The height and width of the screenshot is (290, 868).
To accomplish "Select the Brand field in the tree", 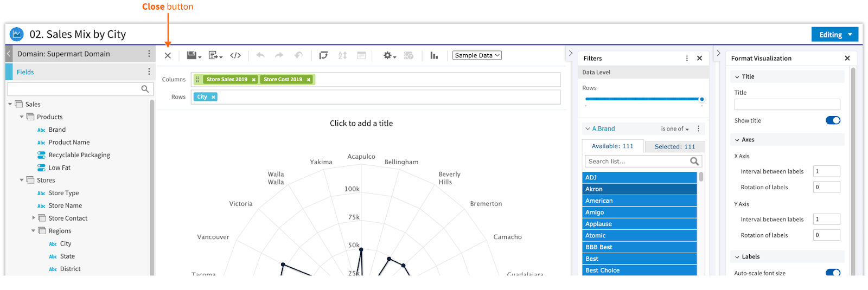I will 57,130.
